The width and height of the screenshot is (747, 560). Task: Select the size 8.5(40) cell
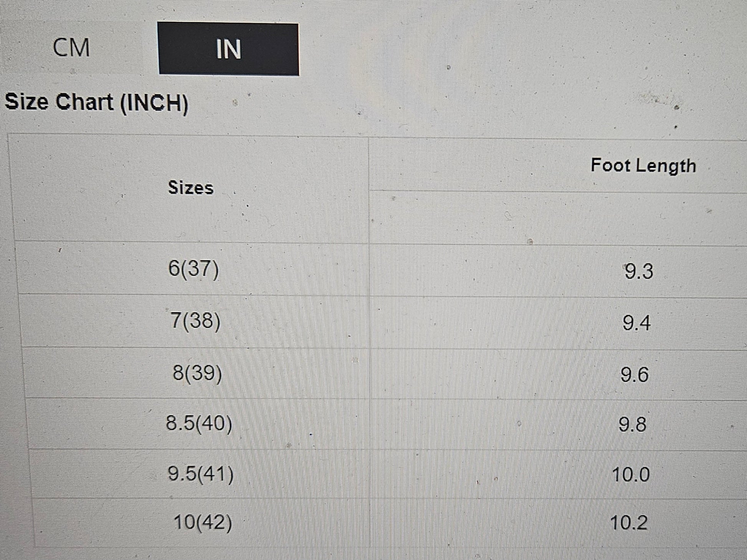199,424
